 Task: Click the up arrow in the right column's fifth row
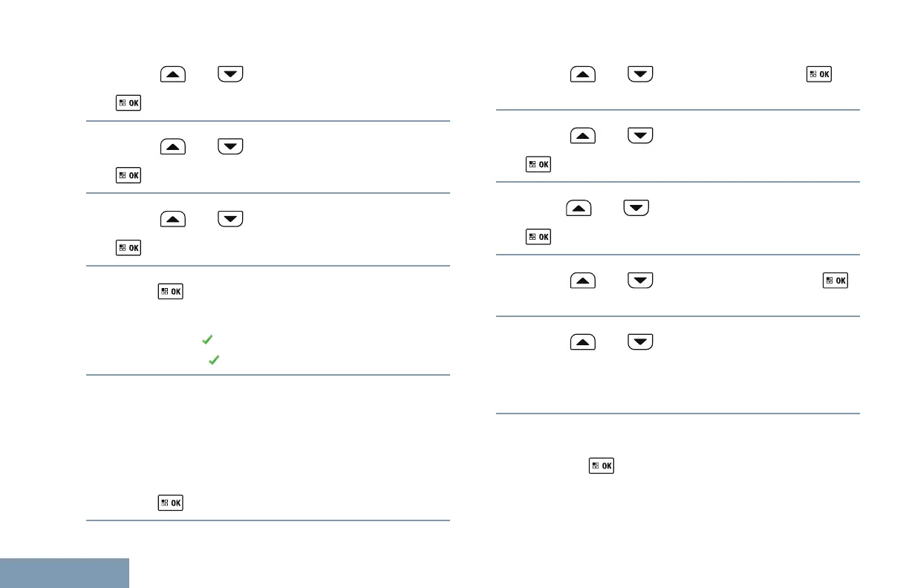[583, 342]
